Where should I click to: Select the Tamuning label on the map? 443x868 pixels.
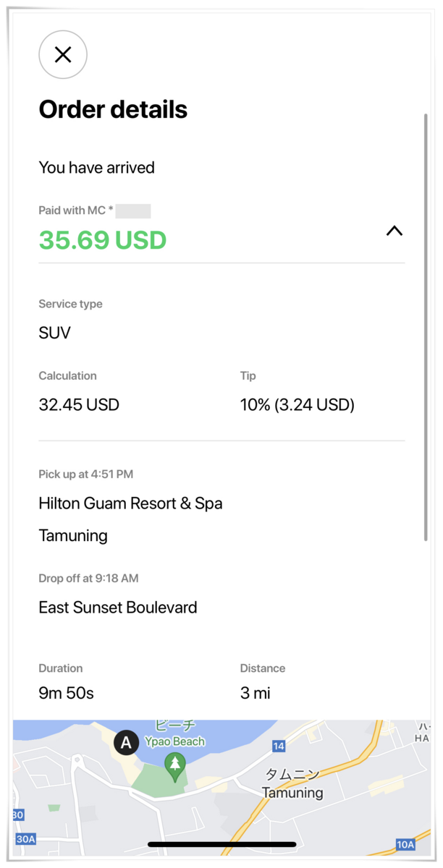[x=293, y=793]
